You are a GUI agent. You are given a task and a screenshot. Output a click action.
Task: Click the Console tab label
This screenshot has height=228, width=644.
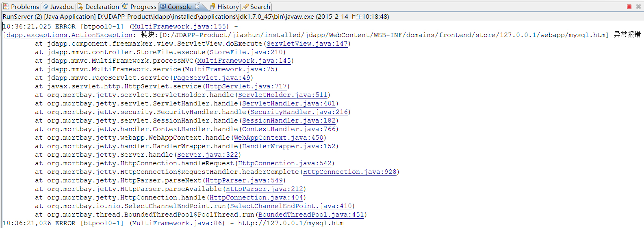(x=179, y=7)
